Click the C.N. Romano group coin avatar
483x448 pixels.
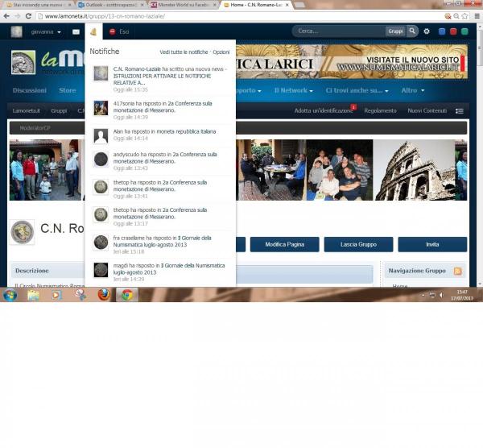coord(23,232)
